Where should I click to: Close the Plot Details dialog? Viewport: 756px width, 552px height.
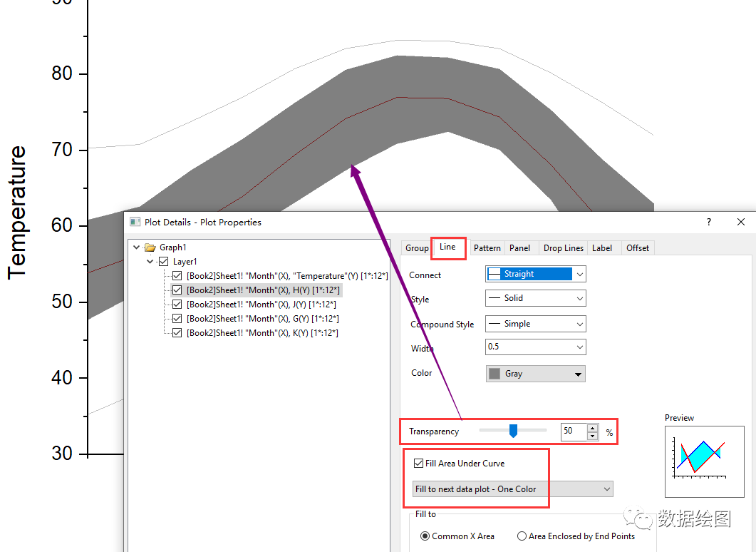[741, 222]
